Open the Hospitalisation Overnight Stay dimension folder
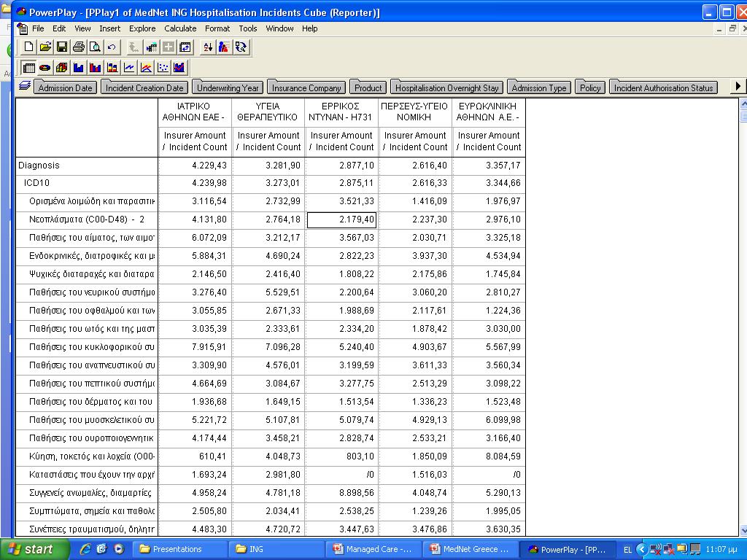747x560 pixels. coord(447,87)
